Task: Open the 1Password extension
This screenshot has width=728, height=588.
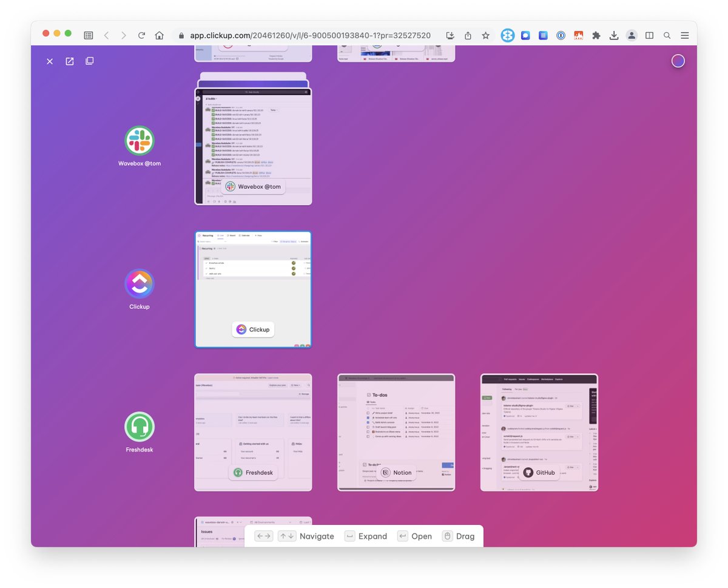Action: click(561, 36)
